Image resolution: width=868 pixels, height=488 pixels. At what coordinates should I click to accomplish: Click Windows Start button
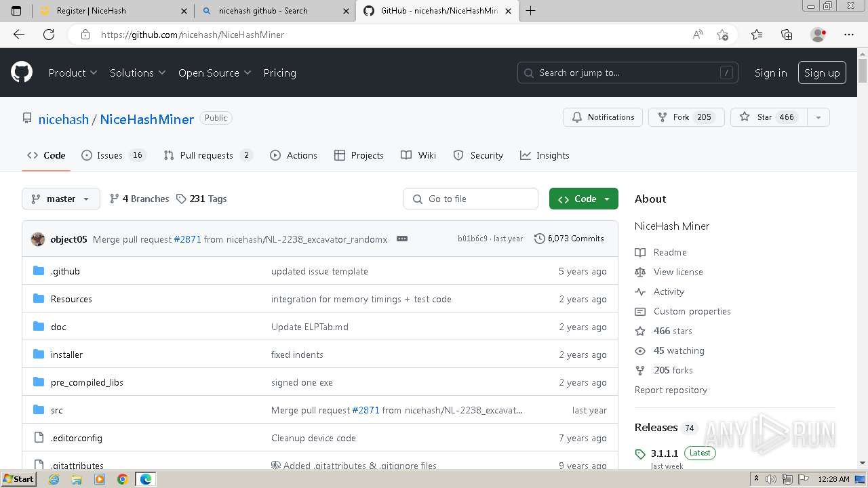[18, 479]
